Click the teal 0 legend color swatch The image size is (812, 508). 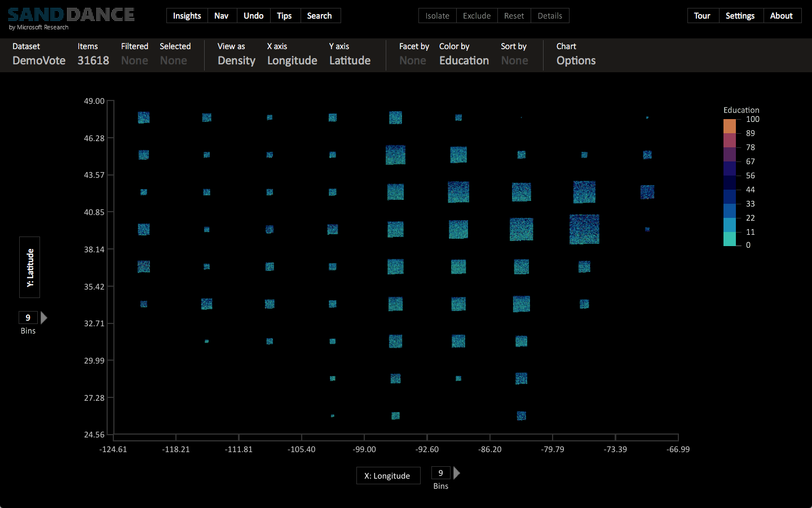730,239
